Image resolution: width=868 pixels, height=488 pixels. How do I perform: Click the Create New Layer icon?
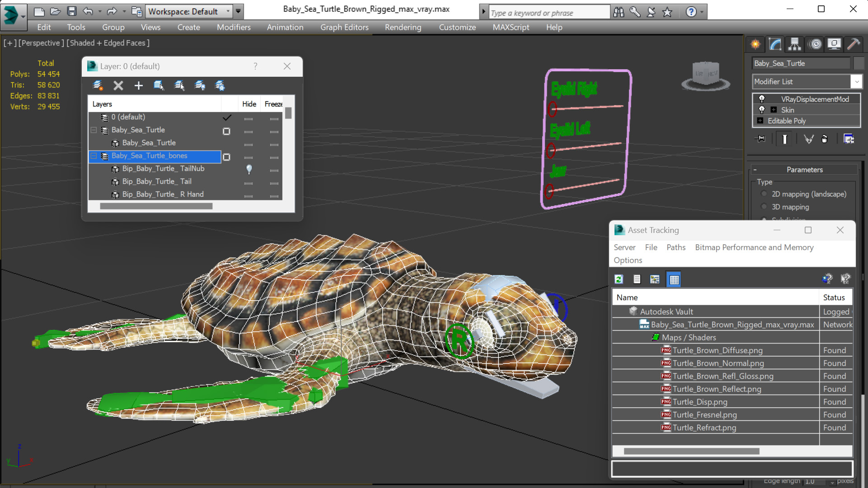point(98,85)
